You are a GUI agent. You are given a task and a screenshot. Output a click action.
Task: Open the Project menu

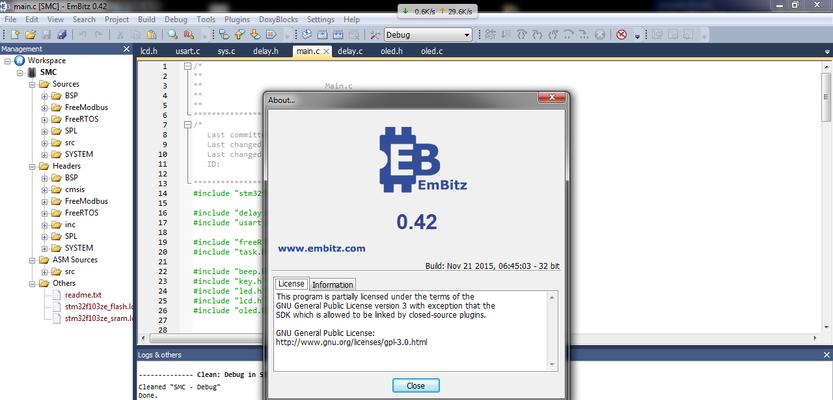coord(116,19)
